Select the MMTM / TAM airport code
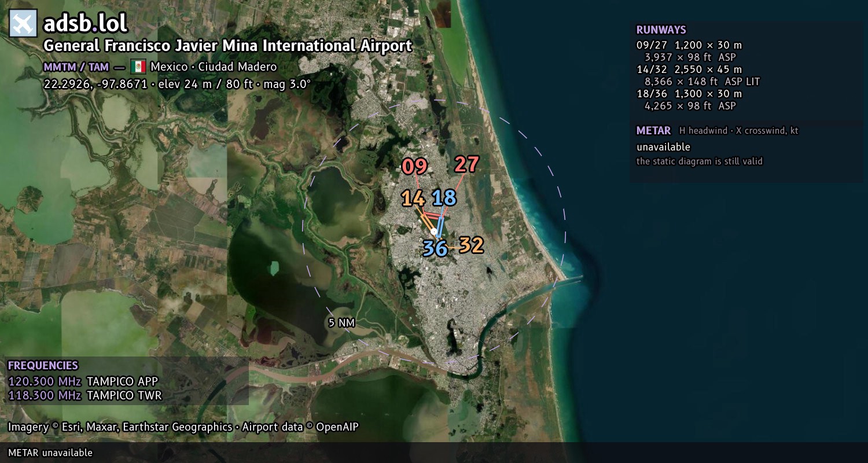The width and height of the screenshot is (868, 463). tap(76, 67)
